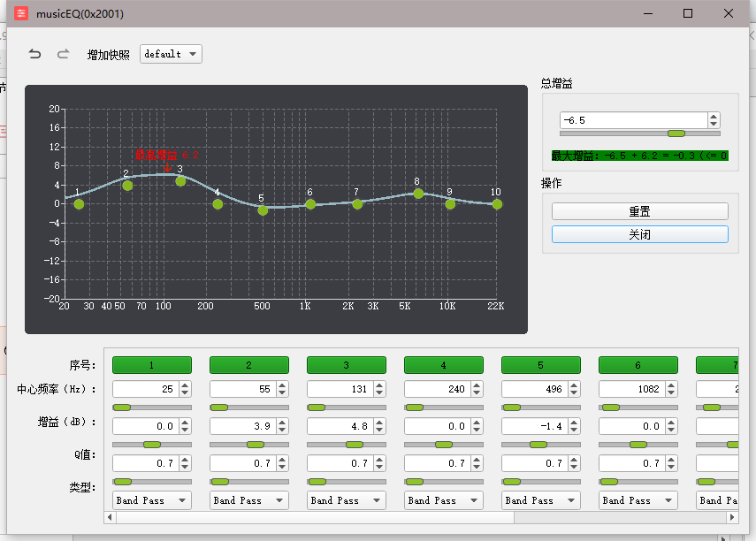756x541 pixels.
Task: Click the total gain field showing -6.5
Action: pos(633,120)
